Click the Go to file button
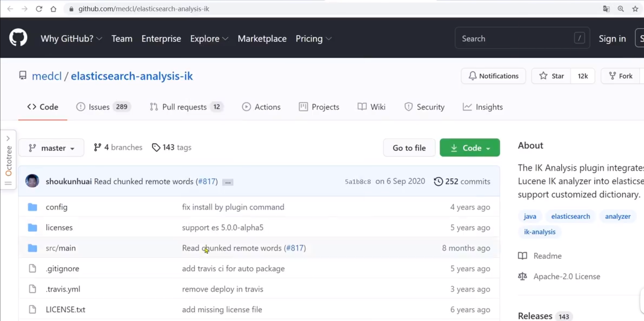This screenshot has height=321, width=644. 409,148
